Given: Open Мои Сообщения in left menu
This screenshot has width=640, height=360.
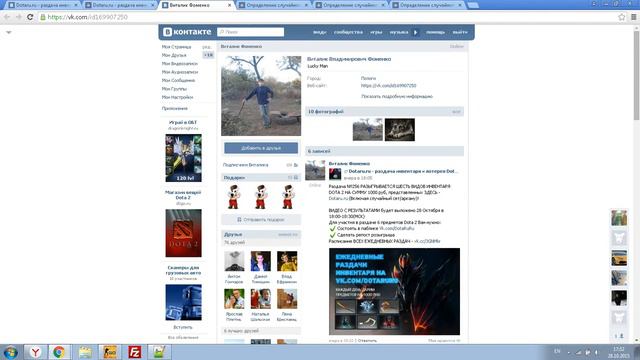Looking at the screenshot, I should [178, 80].
